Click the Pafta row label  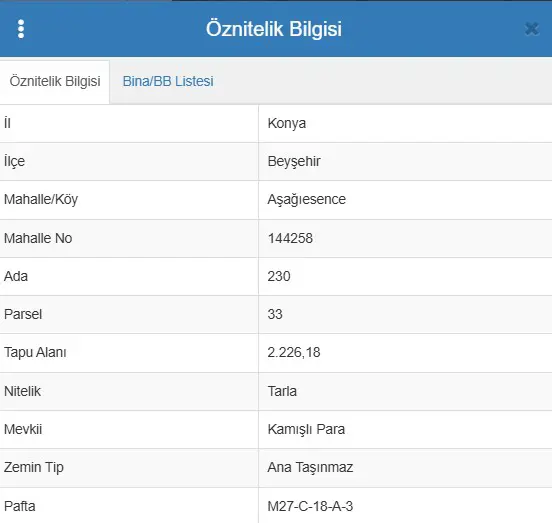point(20,506)
